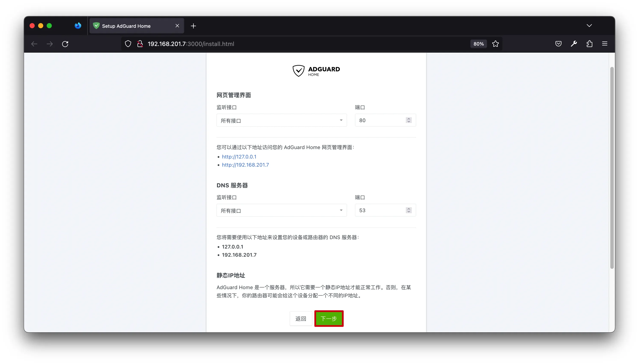Click the 静态IP地址 heading

pyautogui.click(x=230, y=275)
